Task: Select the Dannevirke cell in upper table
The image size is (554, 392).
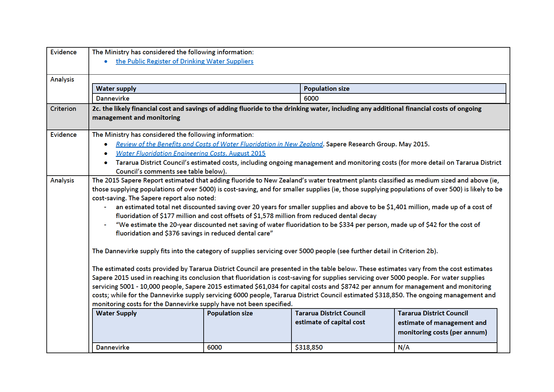Action: [x=113, y=98]
